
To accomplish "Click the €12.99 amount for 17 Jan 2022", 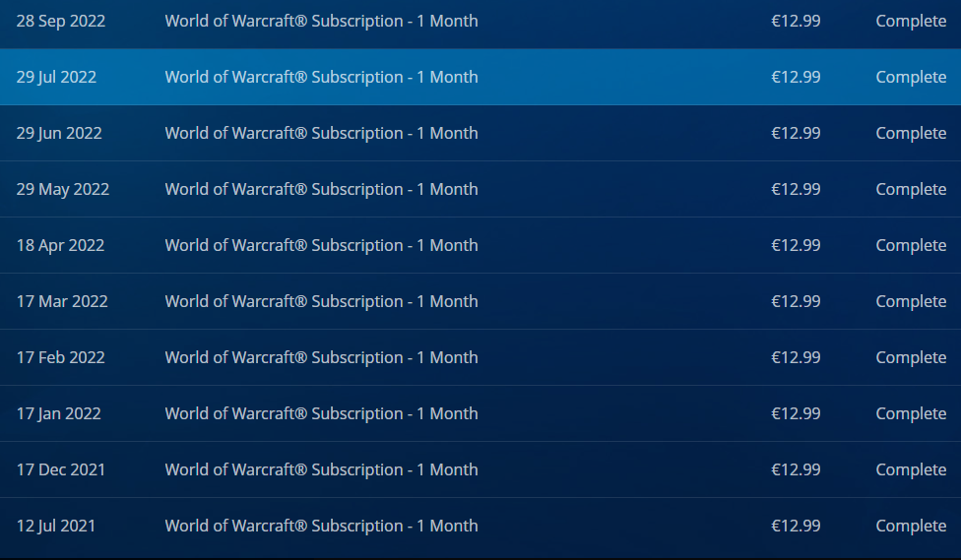I will 796,413.
